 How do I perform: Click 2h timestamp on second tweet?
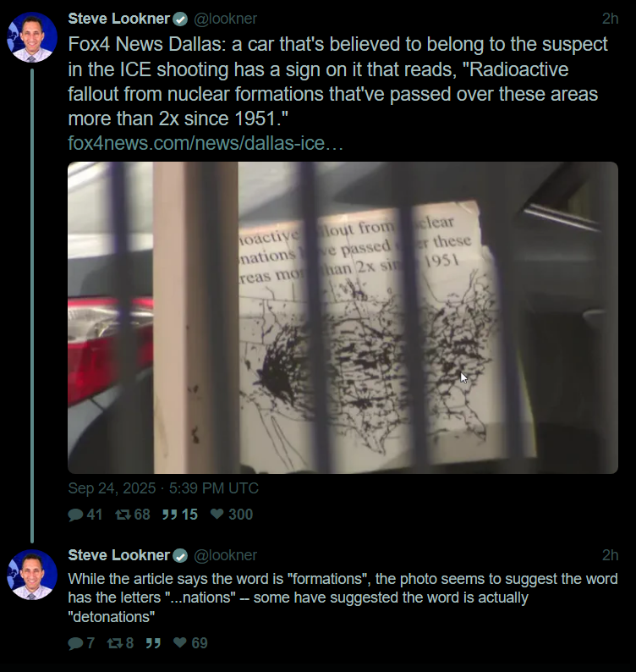(x=610, y=555)
